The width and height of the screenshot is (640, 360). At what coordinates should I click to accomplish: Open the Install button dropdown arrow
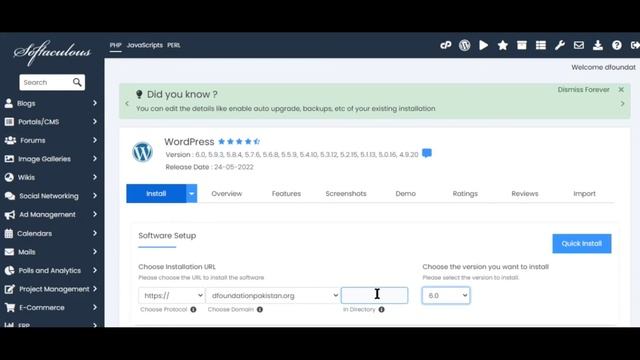[191, 193]
